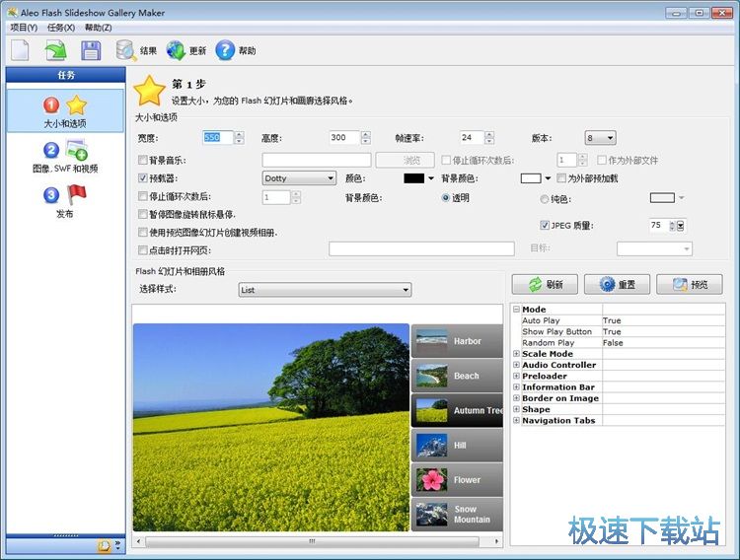This screenshot has width=740, height=560.
Task: Open the 结果 results toolbar icon
Action: coord(127,50)
